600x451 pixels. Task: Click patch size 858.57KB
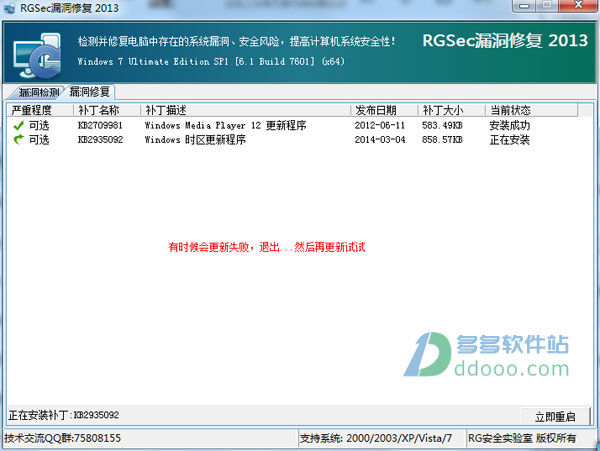click(x=442, y=140)
